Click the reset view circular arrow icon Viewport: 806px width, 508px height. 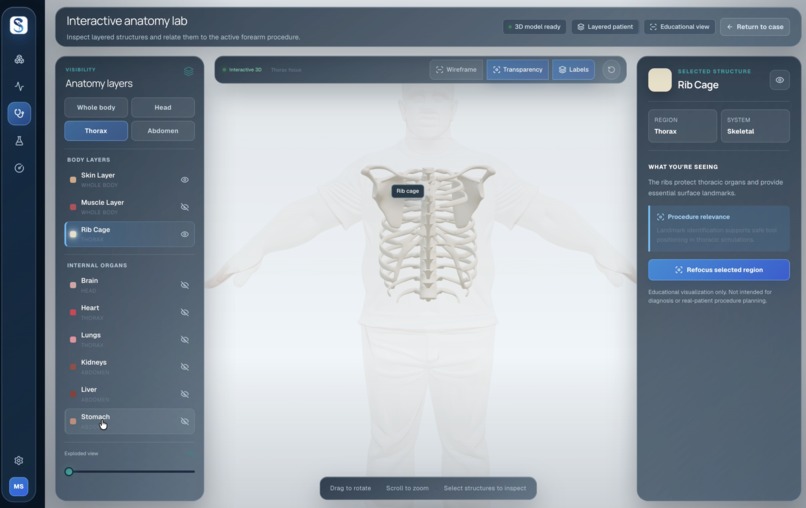[x=611, y=70]
